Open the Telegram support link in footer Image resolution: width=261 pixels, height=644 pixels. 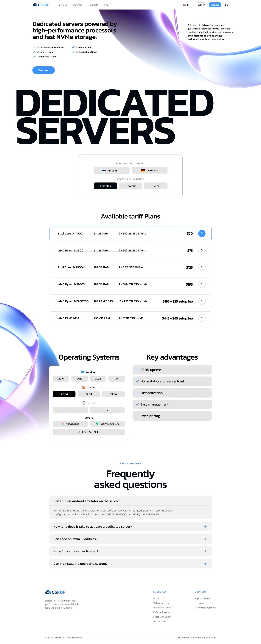coord(199,603)
